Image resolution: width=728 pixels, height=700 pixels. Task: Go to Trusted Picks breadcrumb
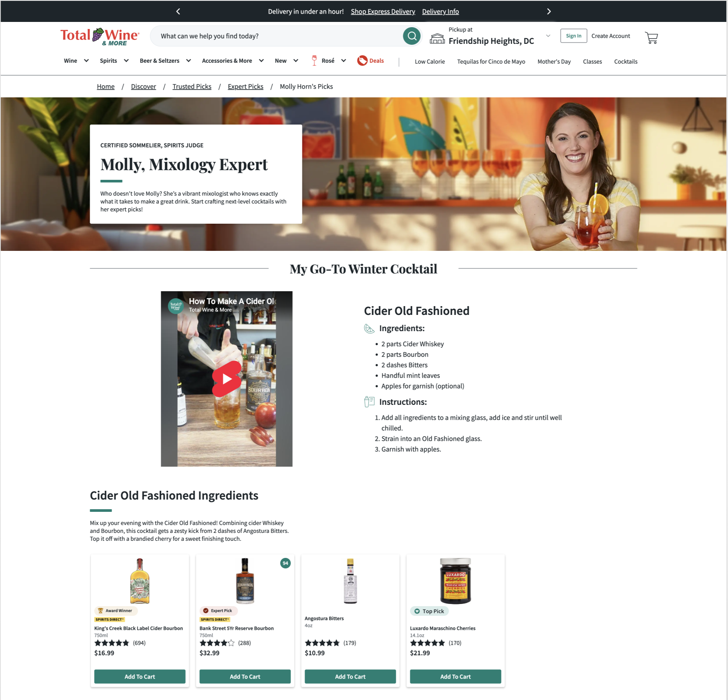[x=192, y=86]
